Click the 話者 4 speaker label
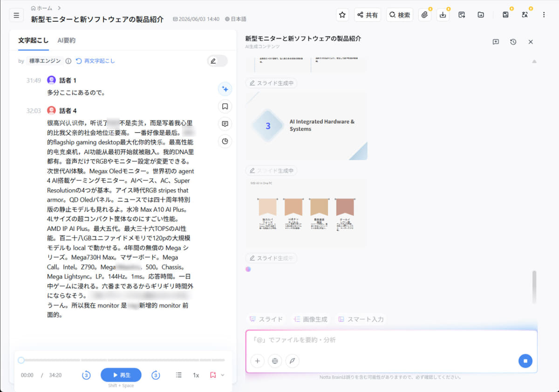Screen dimensions: 559x392 (68, 111)
